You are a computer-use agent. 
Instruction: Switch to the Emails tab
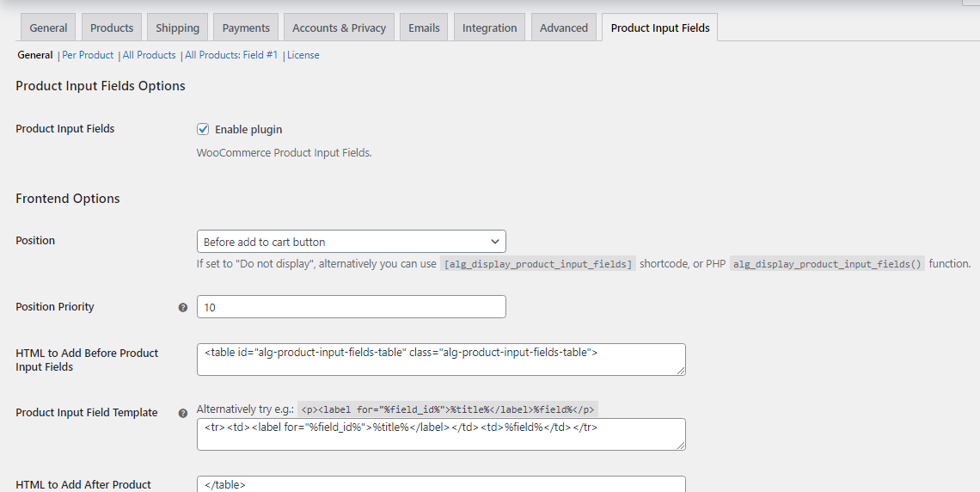pos(424,28)
